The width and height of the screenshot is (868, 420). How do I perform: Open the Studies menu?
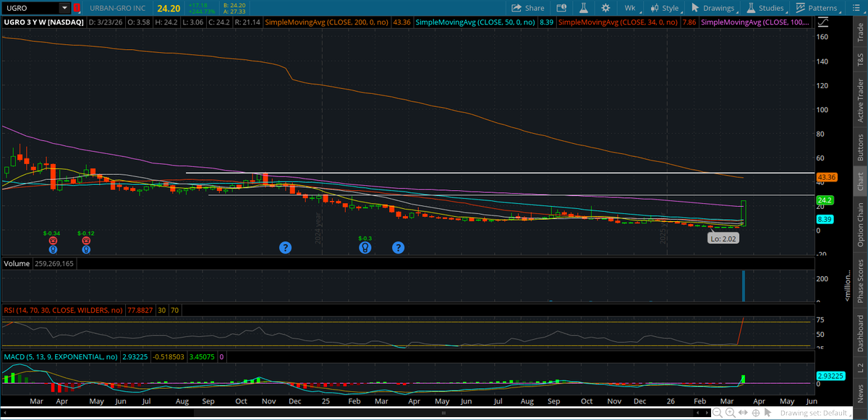pyautogui.click(x=765, y=8)
